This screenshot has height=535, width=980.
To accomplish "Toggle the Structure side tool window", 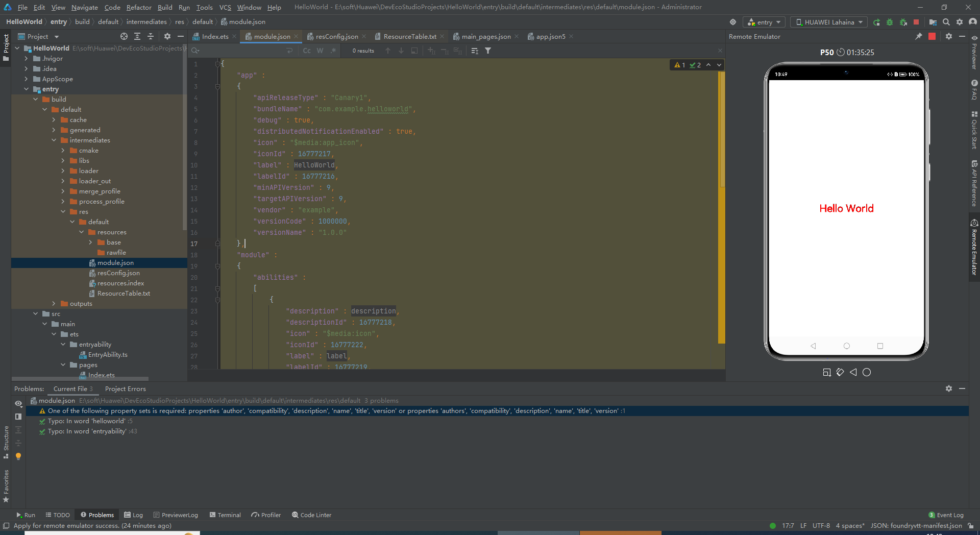I will click(x=6, y=442).
